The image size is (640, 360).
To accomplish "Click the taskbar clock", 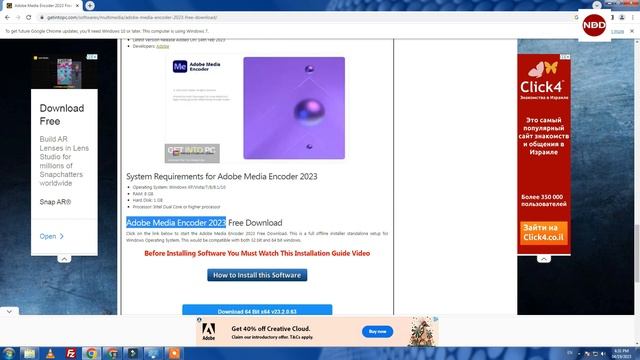I will pos(621,353).
